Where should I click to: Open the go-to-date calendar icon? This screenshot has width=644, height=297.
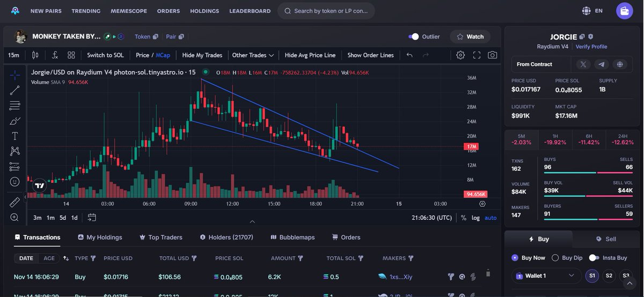[92, 218]
